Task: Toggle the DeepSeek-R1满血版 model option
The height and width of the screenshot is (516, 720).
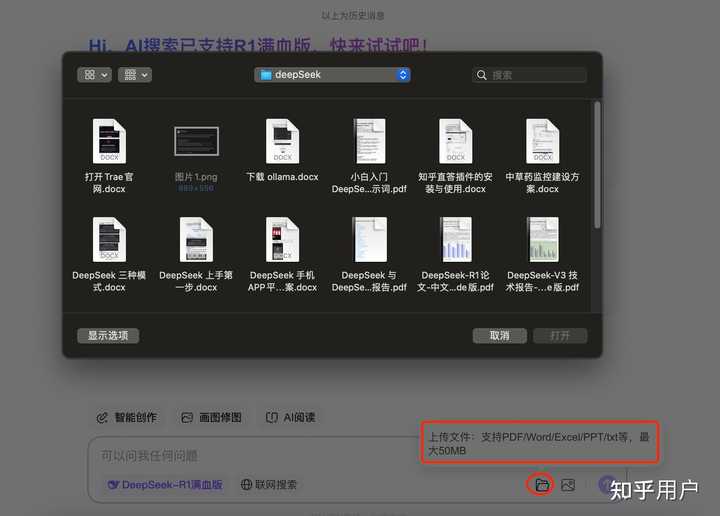Action: 164,485
